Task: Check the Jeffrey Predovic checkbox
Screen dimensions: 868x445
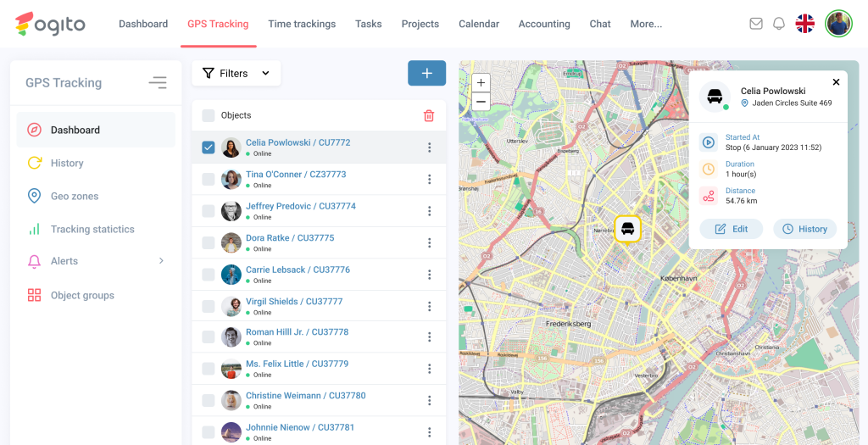Action: coord(209,211)
